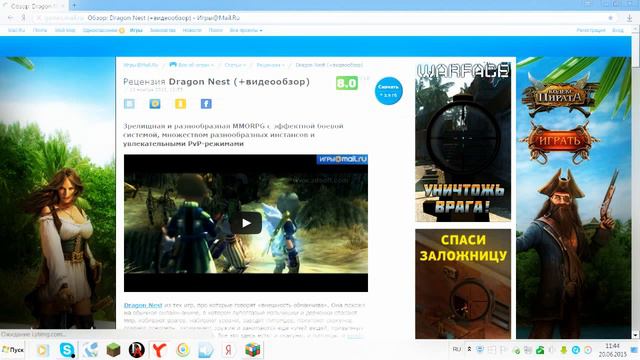
Task: Click the address bar page title
Action: (x=164, y=18)
